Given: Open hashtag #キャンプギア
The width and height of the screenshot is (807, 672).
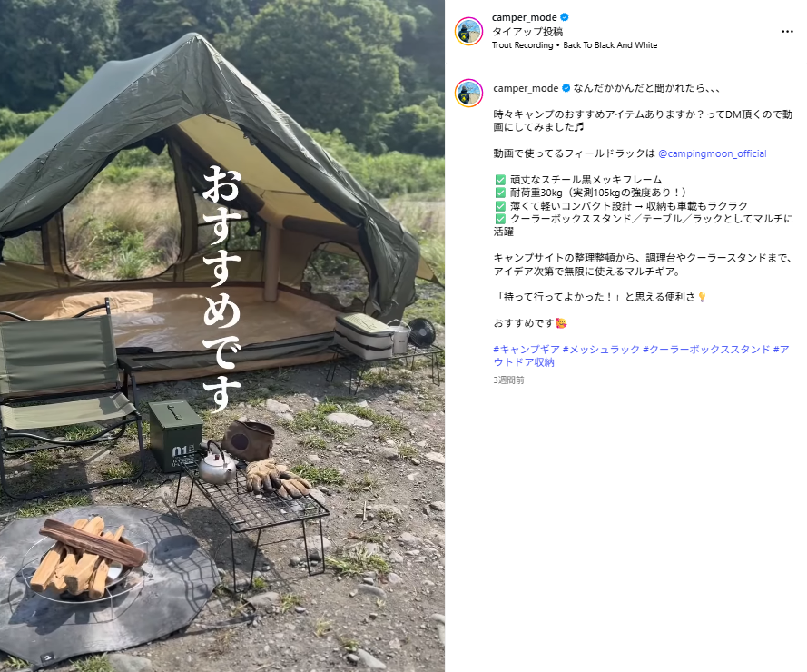Looking at the screenshot, I should tap(527, 349).
